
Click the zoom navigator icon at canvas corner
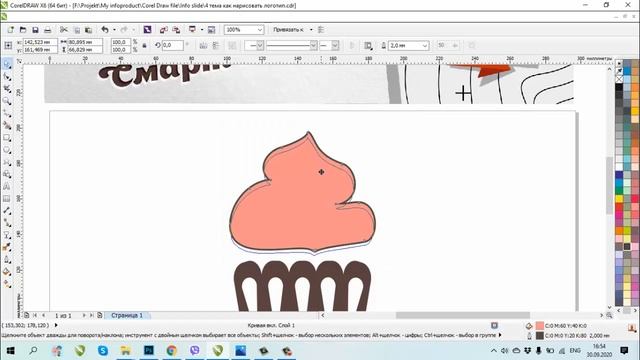(609, 316)
